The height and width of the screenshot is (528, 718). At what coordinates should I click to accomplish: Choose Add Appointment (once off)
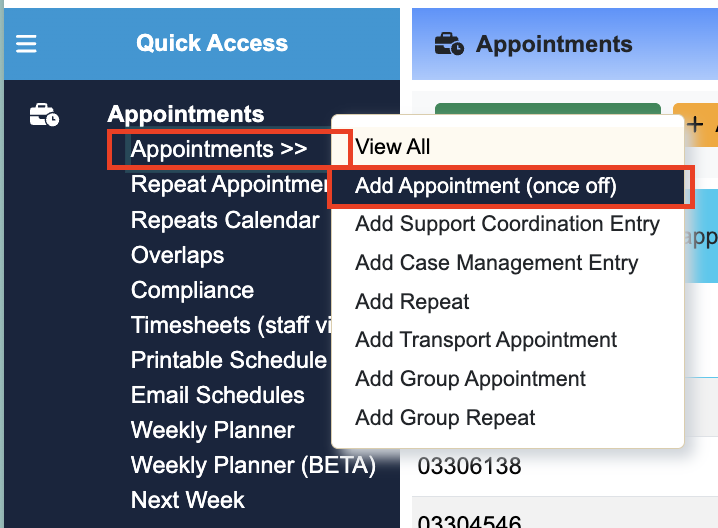point(486,186)
